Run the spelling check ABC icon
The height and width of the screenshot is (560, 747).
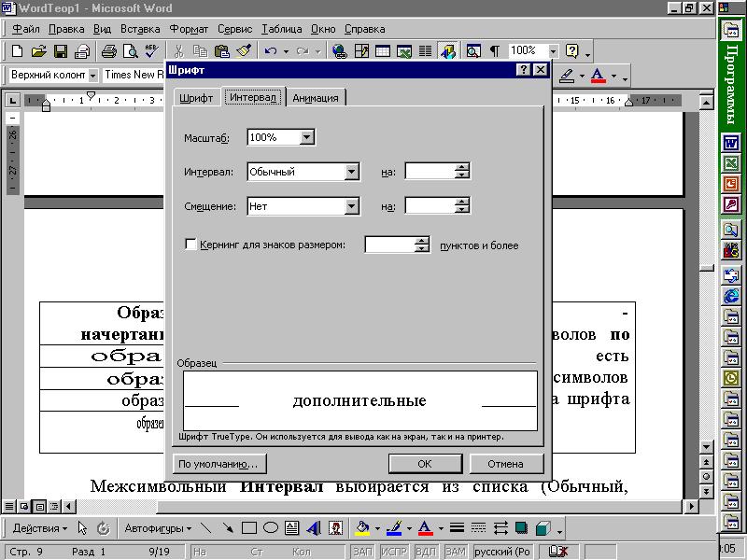pos(152,51)
